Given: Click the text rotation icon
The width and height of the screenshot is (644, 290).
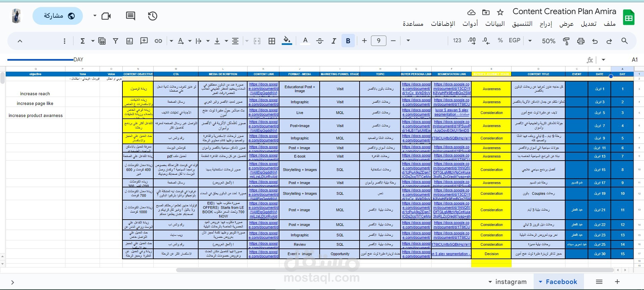Looking at the screenshot, I should 180,41.
